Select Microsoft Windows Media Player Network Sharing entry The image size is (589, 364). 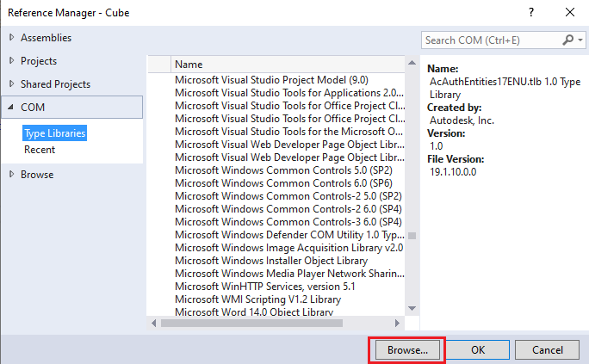pyautogui.click(x=289, y=274)
